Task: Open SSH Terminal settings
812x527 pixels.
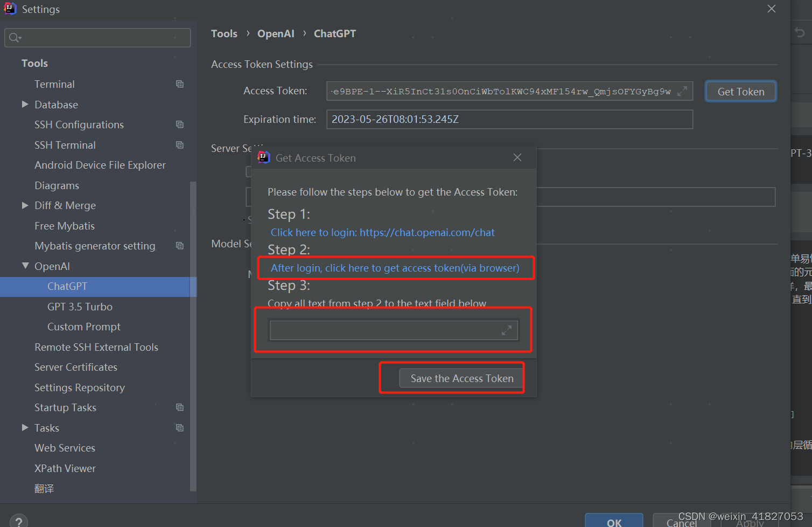Action: 65,145
